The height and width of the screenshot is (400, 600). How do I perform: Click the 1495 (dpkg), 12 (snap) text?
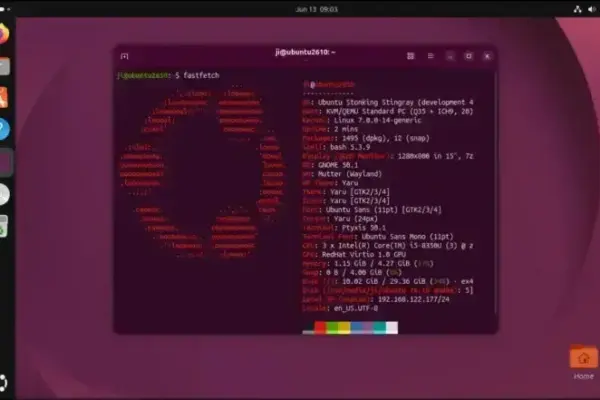386,138
